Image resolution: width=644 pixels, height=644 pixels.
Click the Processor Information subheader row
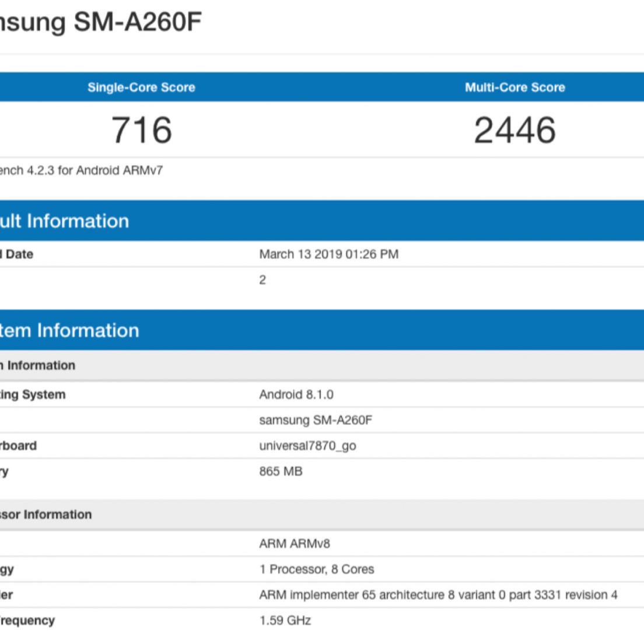(46, 515)
